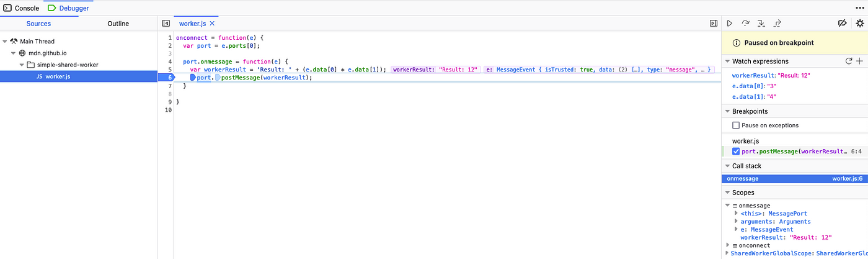
Task: Collapse the Watch expressions section
Action: (727, 61)
